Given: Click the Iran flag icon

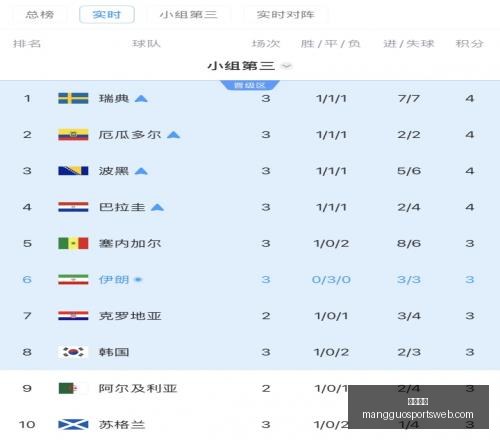Looking at the screenshot, I should (73, 280).
